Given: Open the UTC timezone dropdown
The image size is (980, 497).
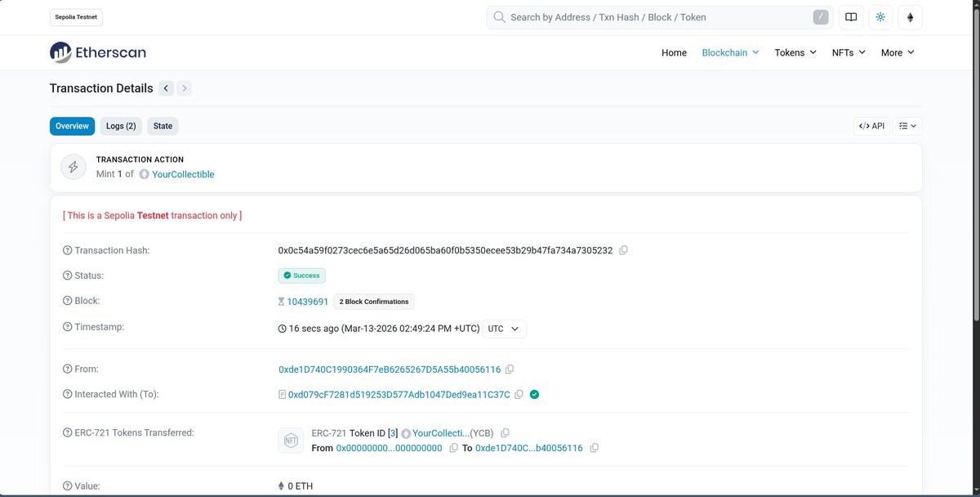Looking at the screenshot, I should [x=504, y=329].
